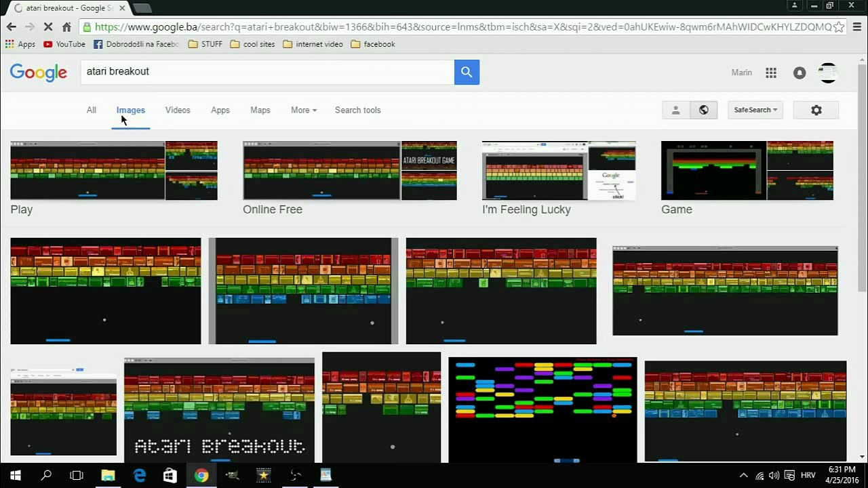Open the film-strip star app on taskbar
The image size is (868, 488).
pos(264,475)
